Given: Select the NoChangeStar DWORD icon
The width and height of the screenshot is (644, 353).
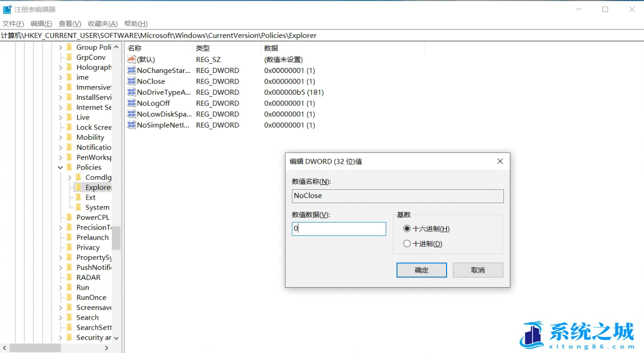Looking at the screenshot, I should pos(131,70).
